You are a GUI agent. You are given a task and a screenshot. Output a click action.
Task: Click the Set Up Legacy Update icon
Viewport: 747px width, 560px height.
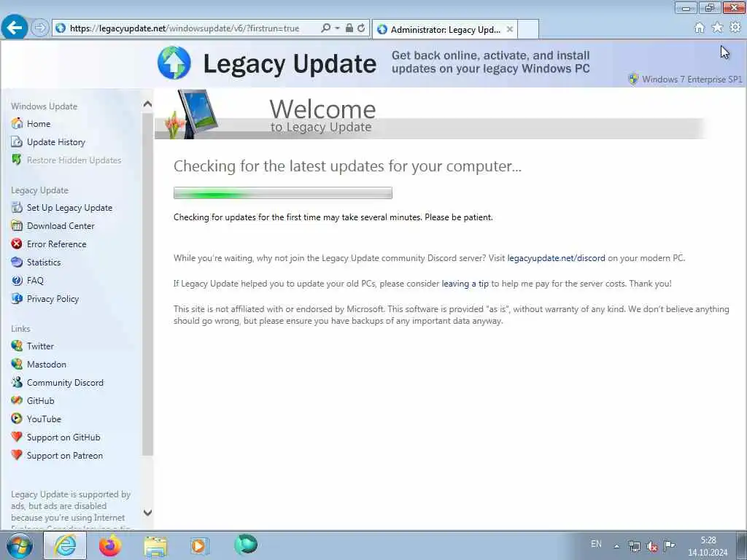(x=17, y=208)
